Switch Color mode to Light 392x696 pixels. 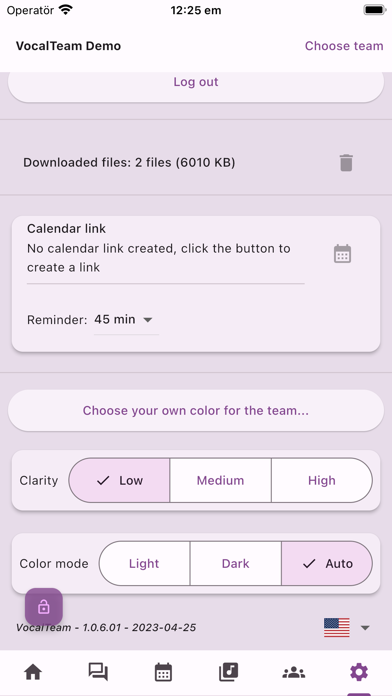pos(144,563)
